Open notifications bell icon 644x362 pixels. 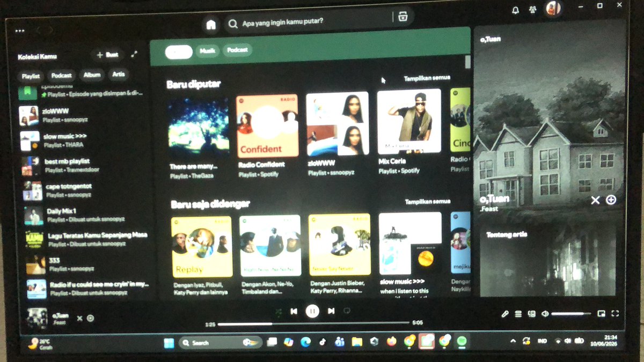(x=515, y=10)
